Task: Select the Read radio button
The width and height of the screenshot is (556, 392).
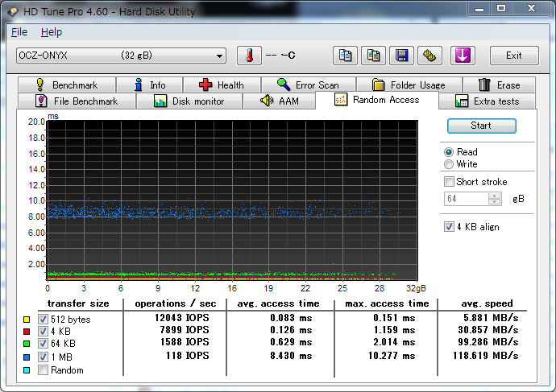Action: (449, 152)
